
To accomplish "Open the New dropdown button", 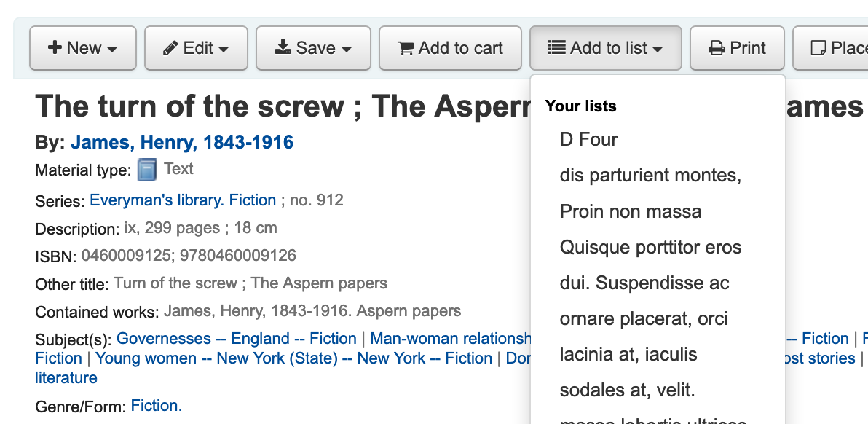I will tap(83, 48).
